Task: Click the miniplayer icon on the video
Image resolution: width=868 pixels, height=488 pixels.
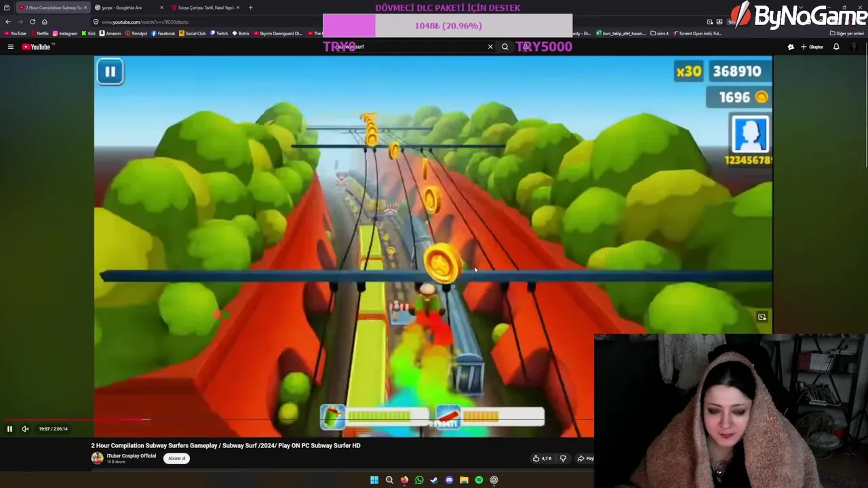Action: (x=762, y=317)
